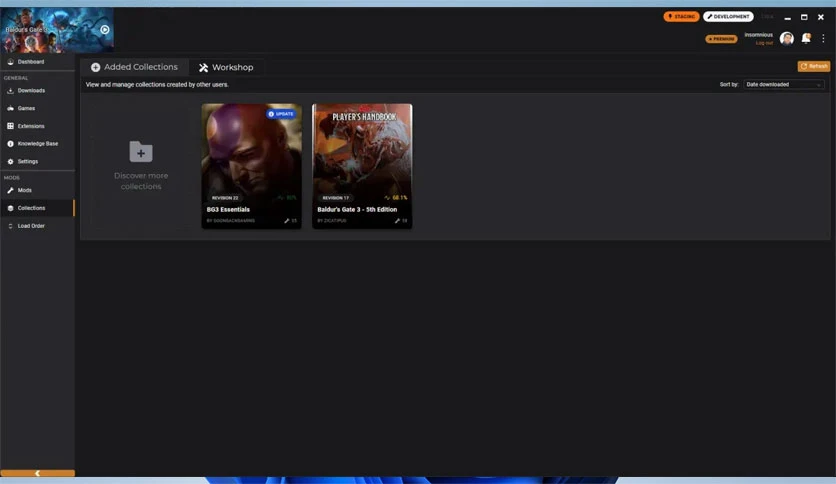Click the Baldur's Gate 3 - 5th Edition title
Viewport: 836px width, 484px height.
(357, 209)
